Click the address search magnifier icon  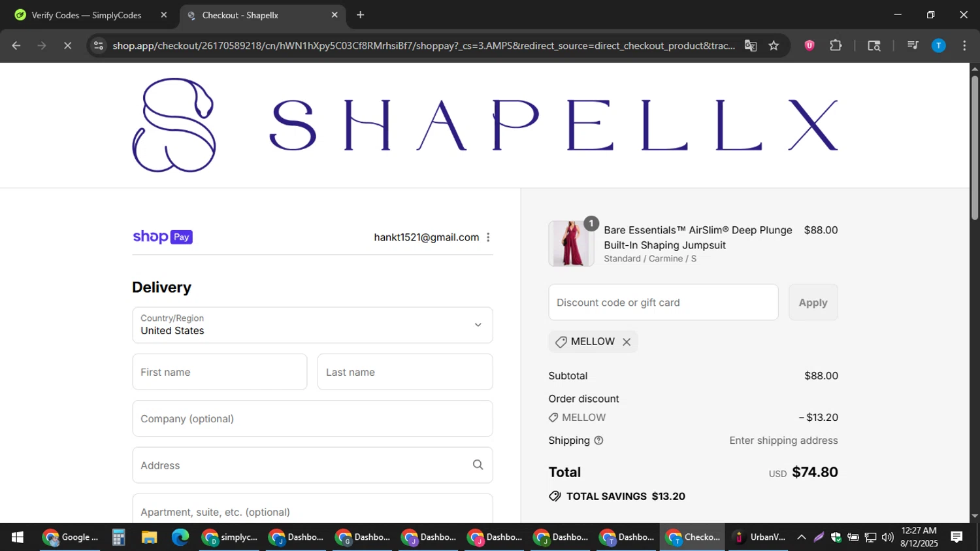478,465
